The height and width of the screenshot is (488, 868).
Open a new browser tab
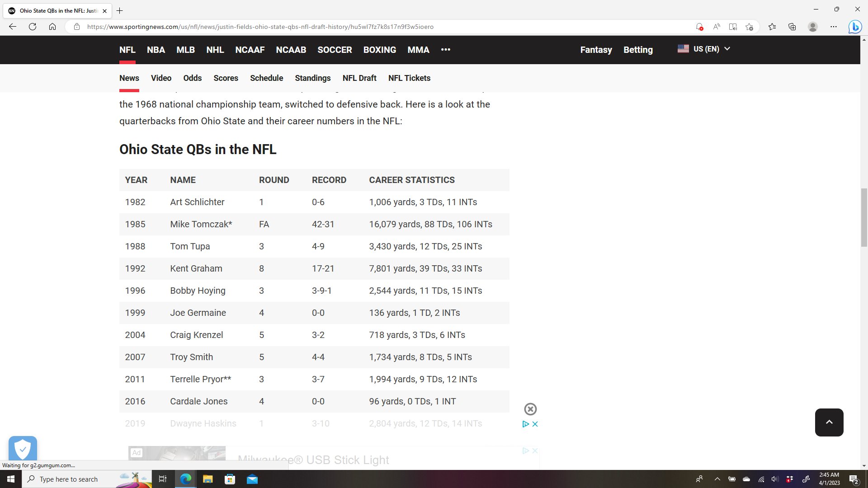click(120, 10)
